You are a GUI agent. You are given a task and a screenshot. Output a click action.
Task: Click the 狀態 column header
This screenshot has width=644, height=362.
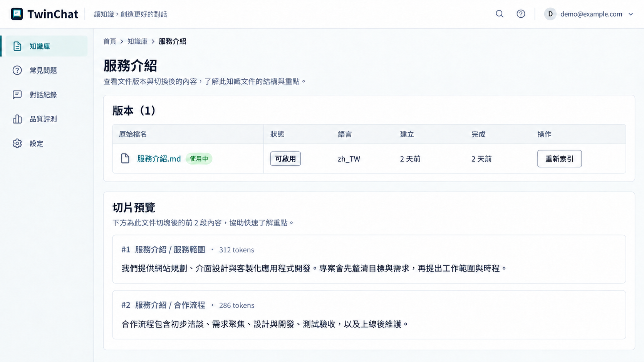pyautogui.click(x=277, y=134)
